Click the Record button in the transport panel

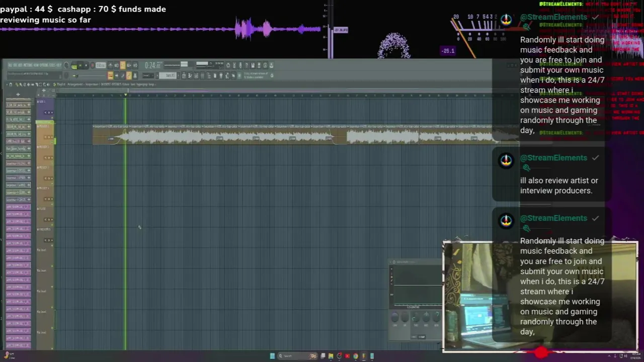pos(93,65)
